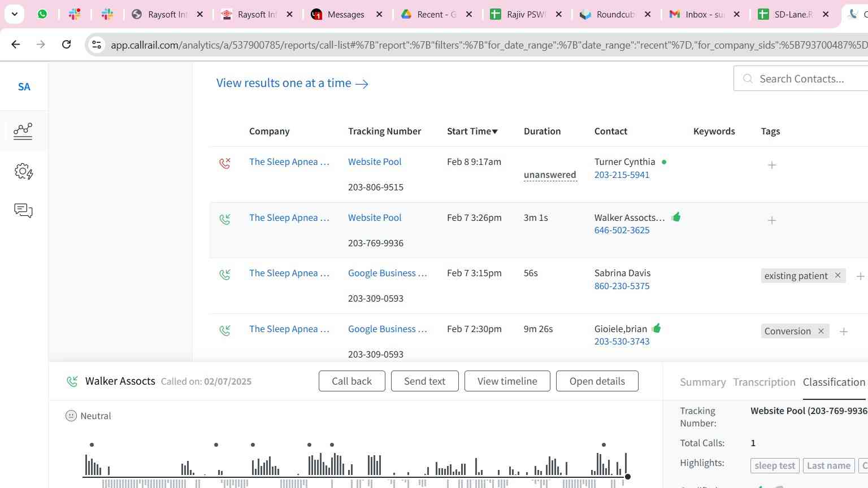The width and height of the screenshot is (868, 488).
Task: Add another tag to Sabrina Davis call
Action: click(860, 276)
